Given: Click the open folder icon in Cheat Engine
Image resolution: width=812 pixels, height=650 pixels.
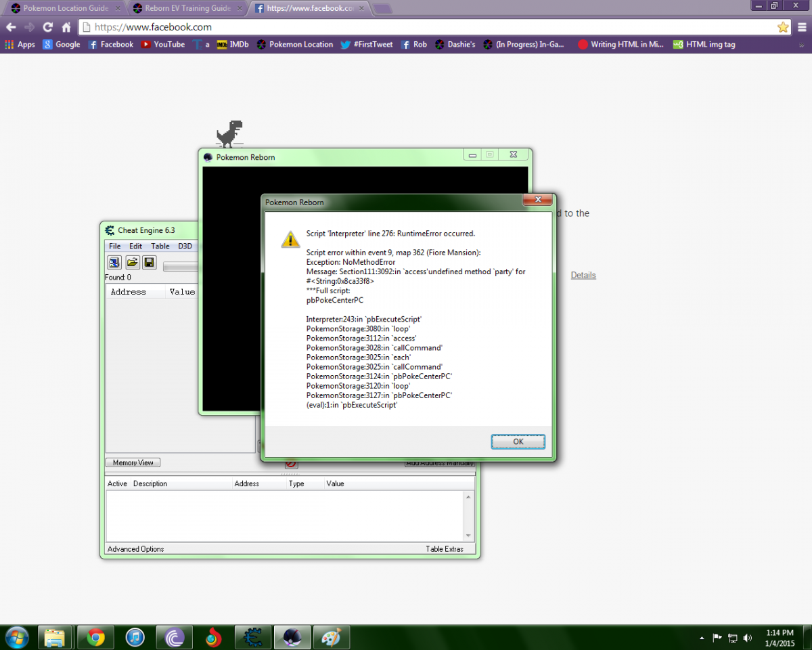Looking at the screenshot, I should [x=132, y=263].
